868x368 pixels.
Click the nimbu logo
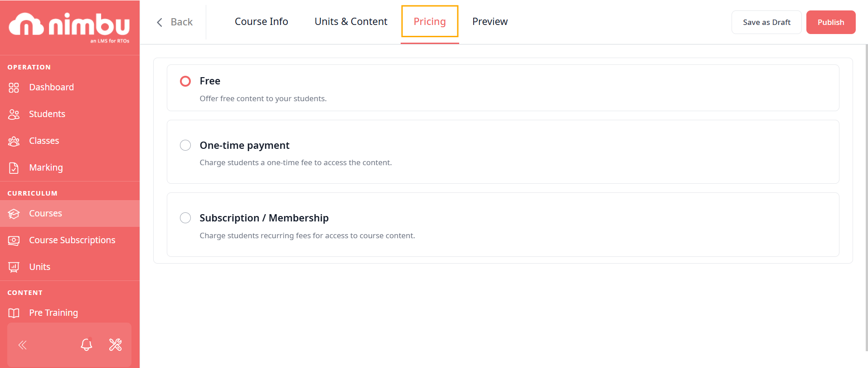pos(69,27)
